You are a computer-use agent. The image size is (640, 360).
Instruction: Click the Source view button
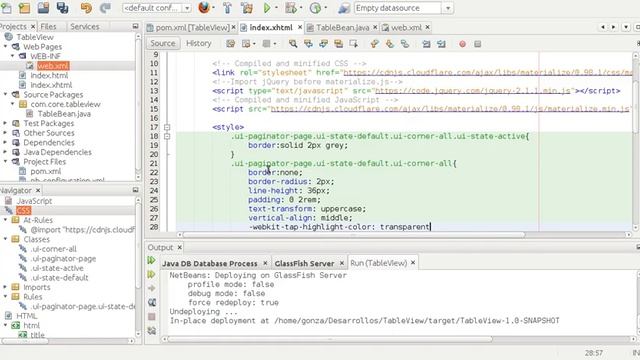162,43
